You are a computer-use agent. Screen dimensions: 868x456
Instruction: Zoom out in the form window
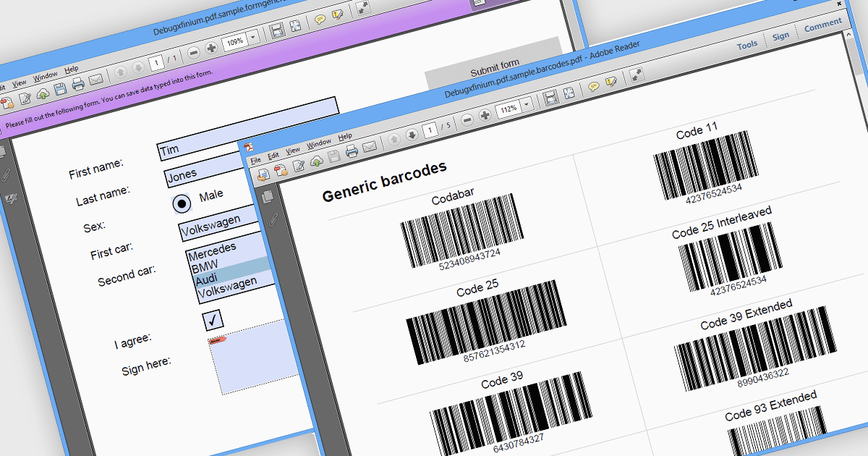[193, 52]
